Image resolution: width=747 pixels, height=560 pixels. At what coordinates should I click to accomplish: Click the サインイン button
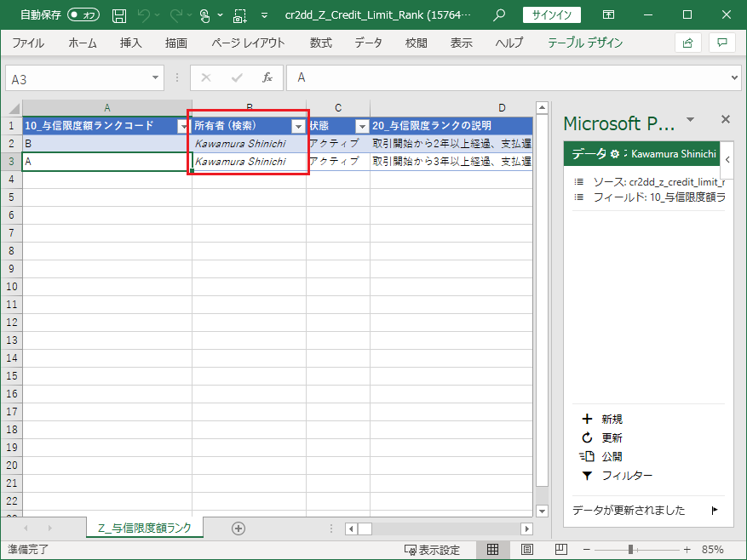(552, 14)
